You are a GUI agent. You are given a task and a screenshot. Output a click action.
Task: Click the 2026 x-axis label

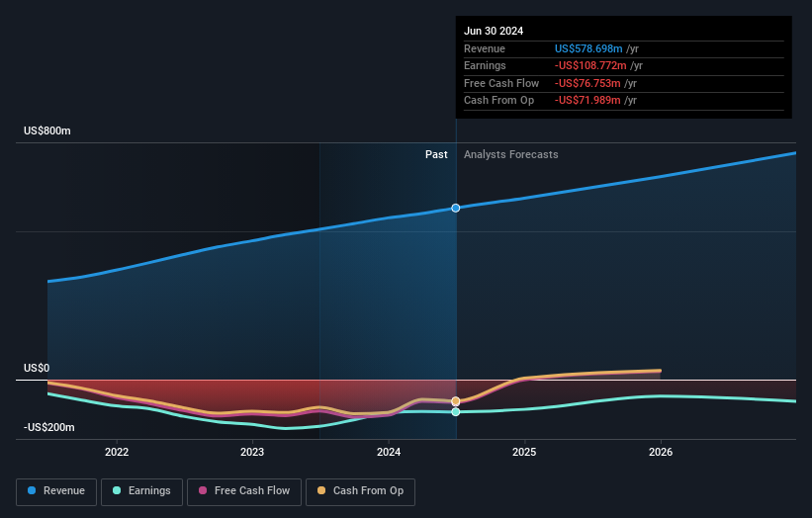click(x=661, y=452)
